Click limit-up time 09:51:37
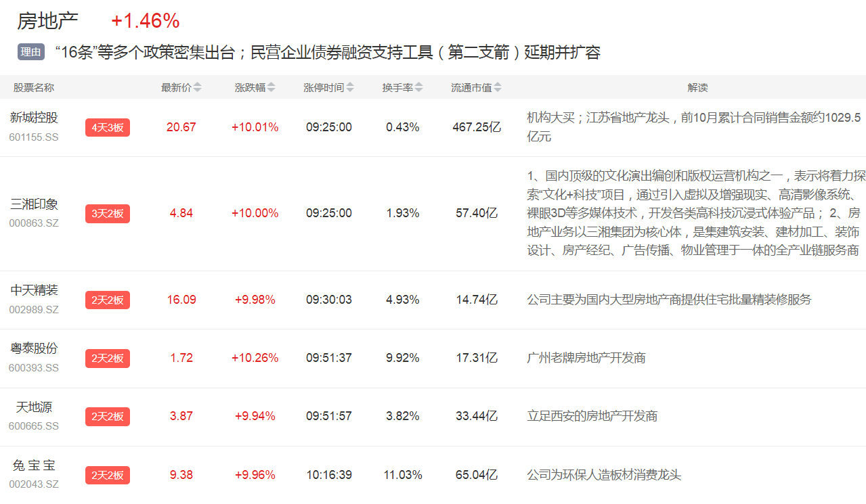866x504 pixels. (329, 358)
